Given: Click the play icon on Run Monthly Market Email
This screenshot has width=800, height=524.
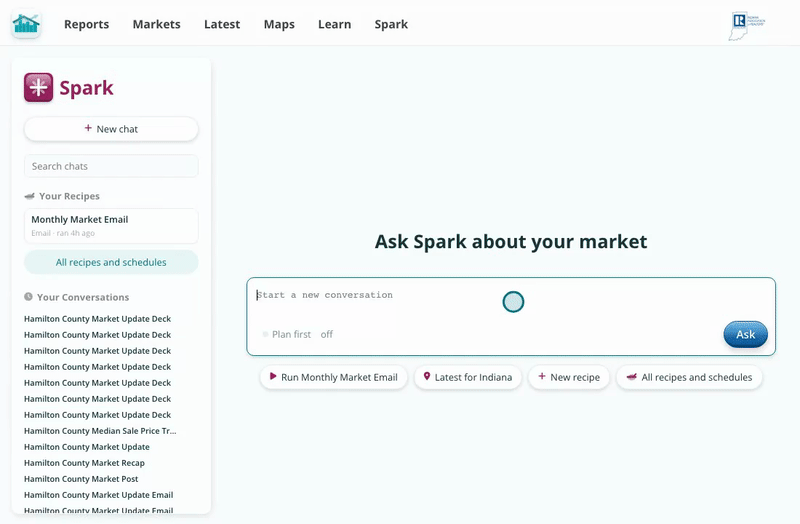Looking at the screenshot, I should point(273,377).
